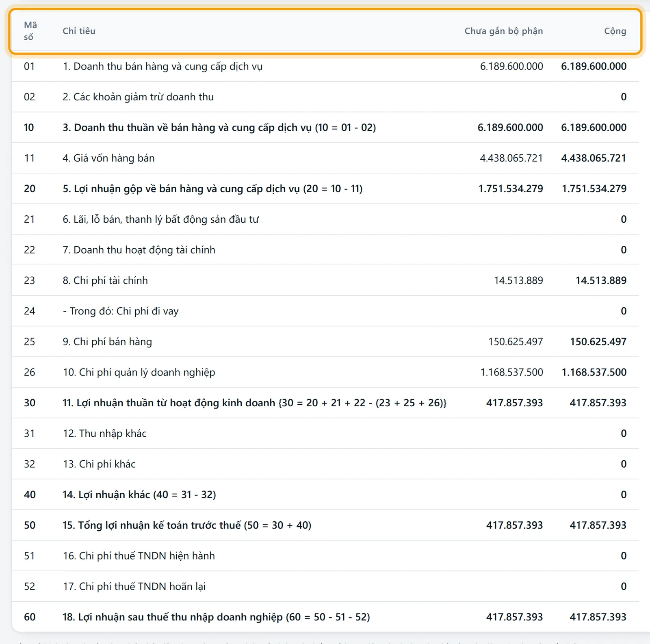
Task: Click the code "23" cell
Action: [x=29, y=280]
